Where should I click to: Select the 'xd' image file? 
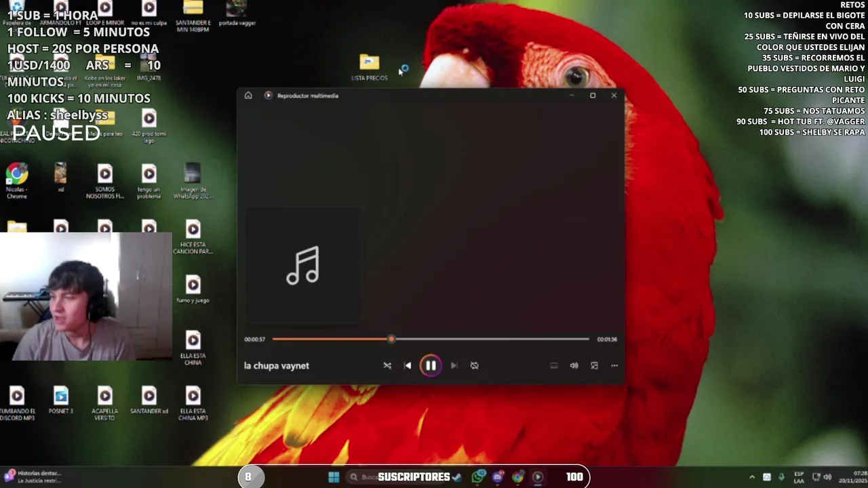tap(60, 177)
